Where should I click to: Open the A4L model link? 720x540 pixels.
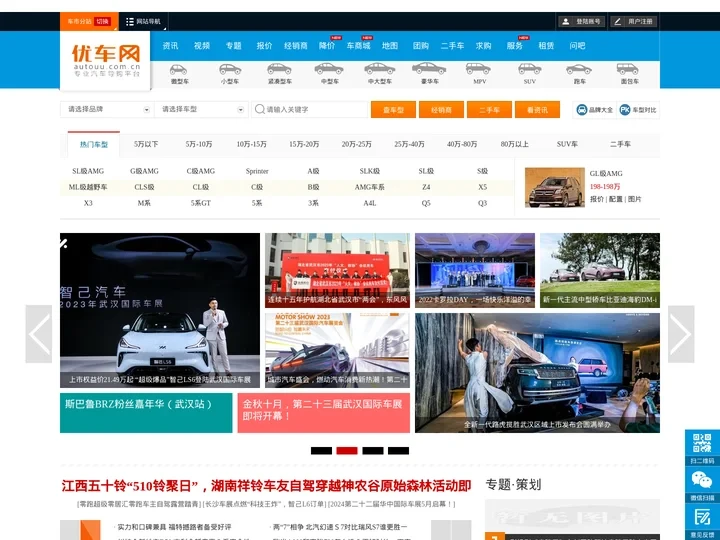click(370, 203)
